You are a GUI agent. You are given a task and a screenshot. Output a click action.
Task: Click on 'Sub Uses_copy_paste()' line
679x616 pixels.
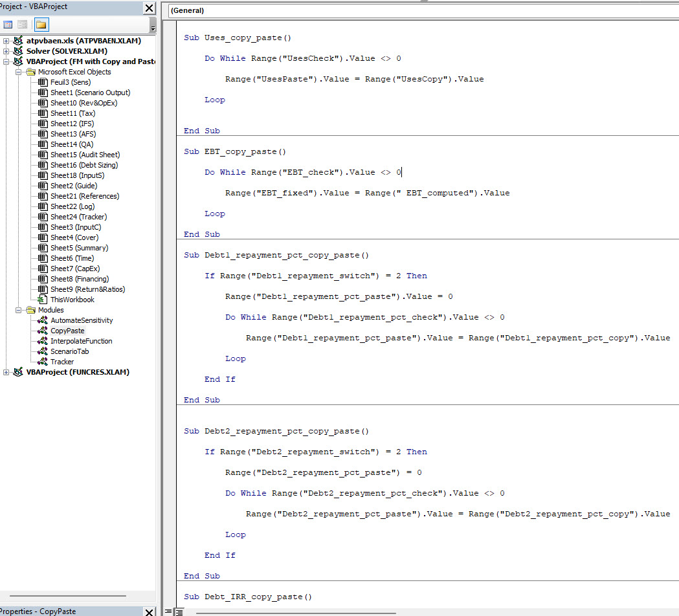238,38
